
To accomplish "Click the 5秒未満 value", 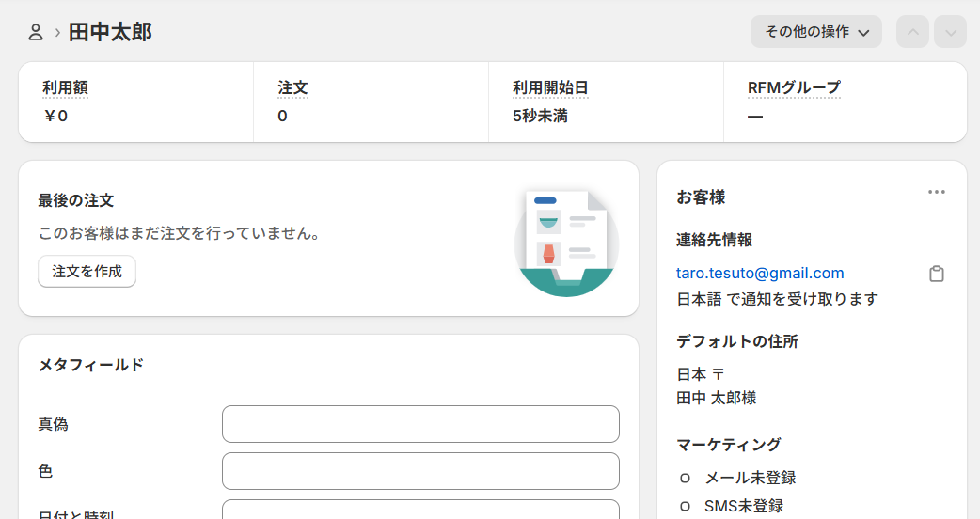I will pos(540,117).
